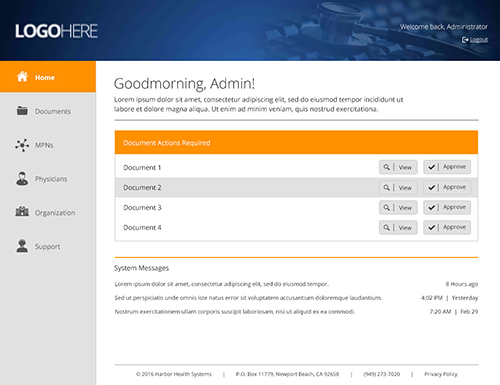The width and height of the screenshot is (500, 385).
Task: Click Approve text for Document 2
Action: [x=454, y=187]
